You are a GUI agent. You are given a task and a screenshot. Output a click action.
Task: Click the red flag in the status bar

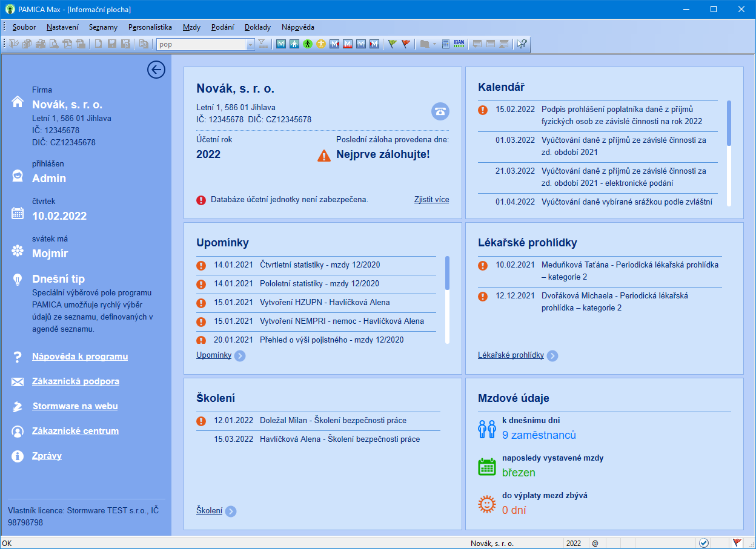point(737,543)
